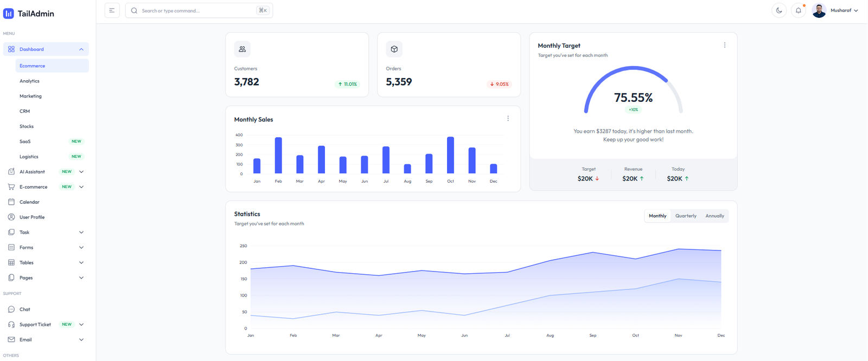The width and height of the screenshot is (868, 361).
Task: Click the Target down arrow icon
Action: click(x=597, y=178)
